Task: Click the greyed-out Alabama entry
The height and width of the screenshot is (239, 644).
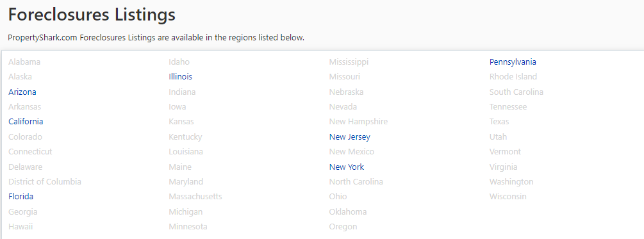Action: [24, 62]
